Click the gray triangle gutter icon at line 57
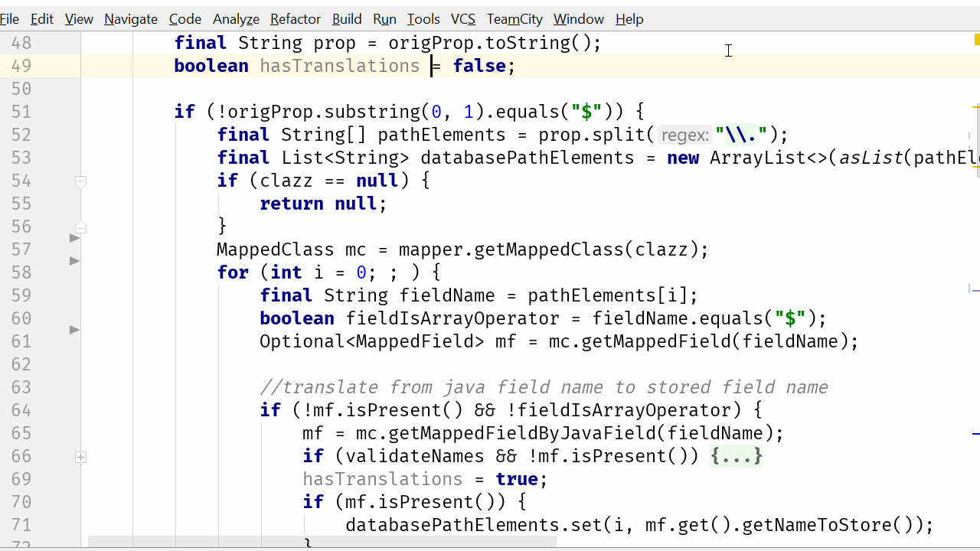Screen dimensions: 980x551 click(74, 237)
